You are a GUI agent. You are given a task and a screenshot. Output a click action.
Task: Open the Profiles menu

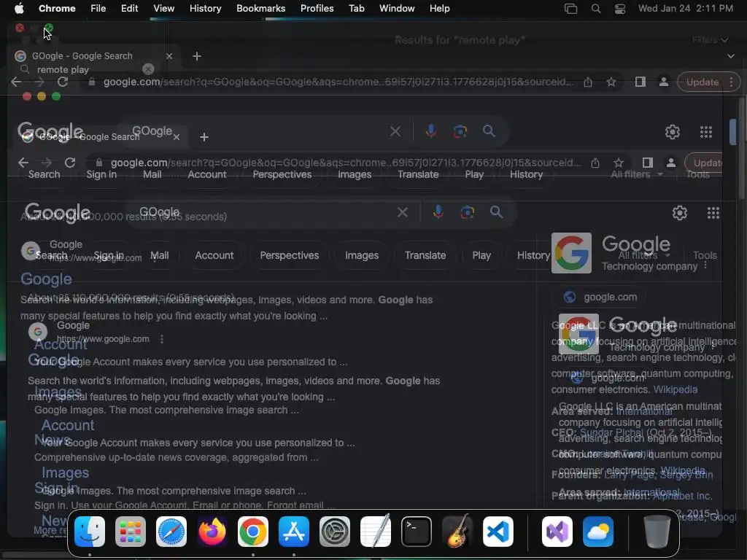pos(317,9)
